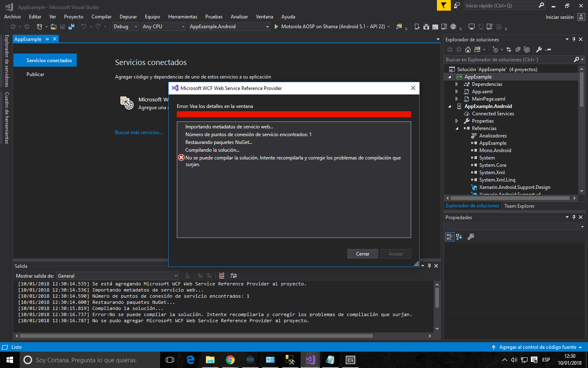588x368 pixels.
Task: Collapse all items in Solution Explorer
Action: pyautogui.click(x=518, y=49)
